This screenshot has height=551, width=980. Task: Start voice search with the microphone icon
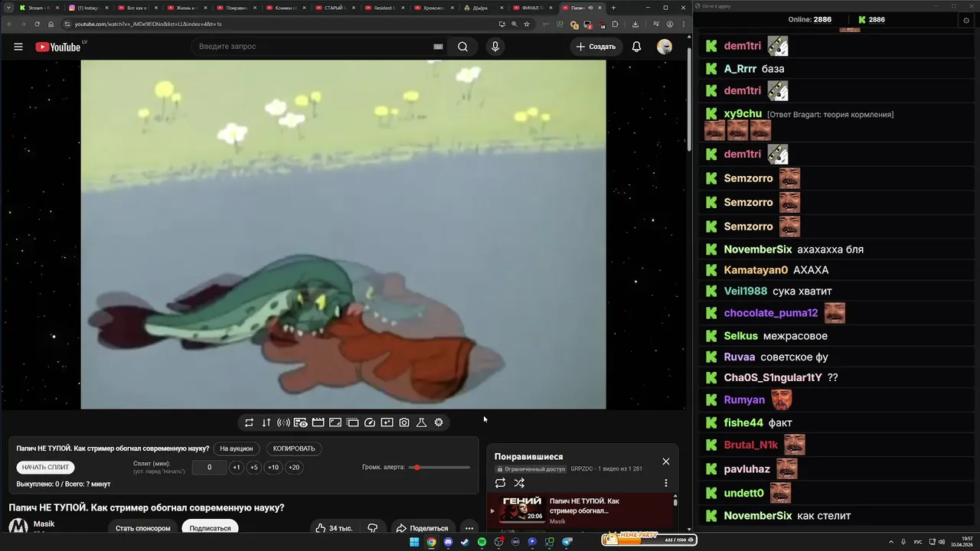click(x=495, y=47)
